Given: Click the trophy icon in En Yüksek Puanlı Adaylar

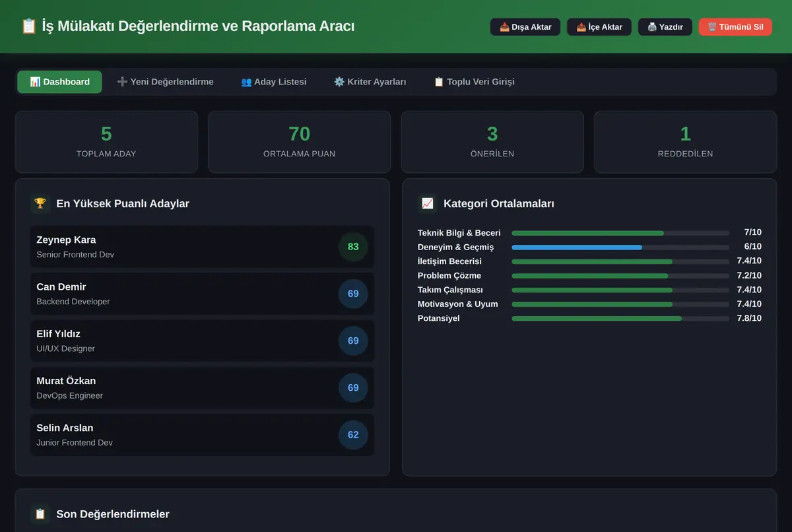Looking at the screenshot, I should tap(40, 203).
